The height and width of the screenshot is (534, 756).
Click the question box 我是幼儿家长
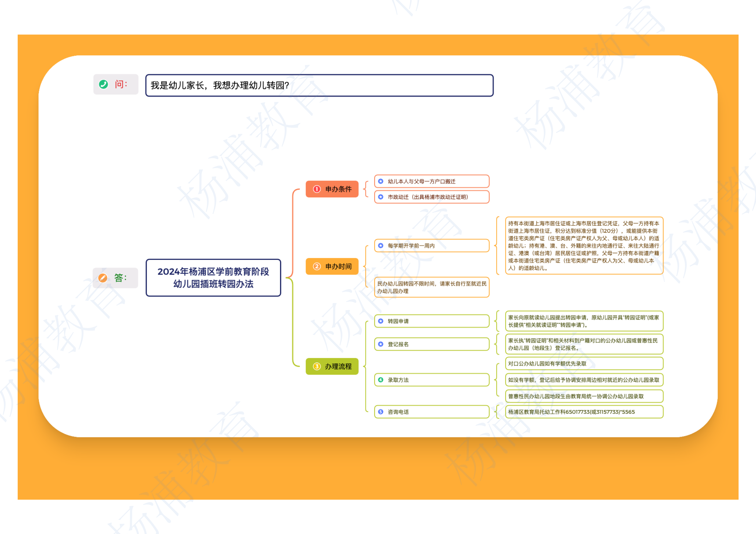click(x=319, y=85)
